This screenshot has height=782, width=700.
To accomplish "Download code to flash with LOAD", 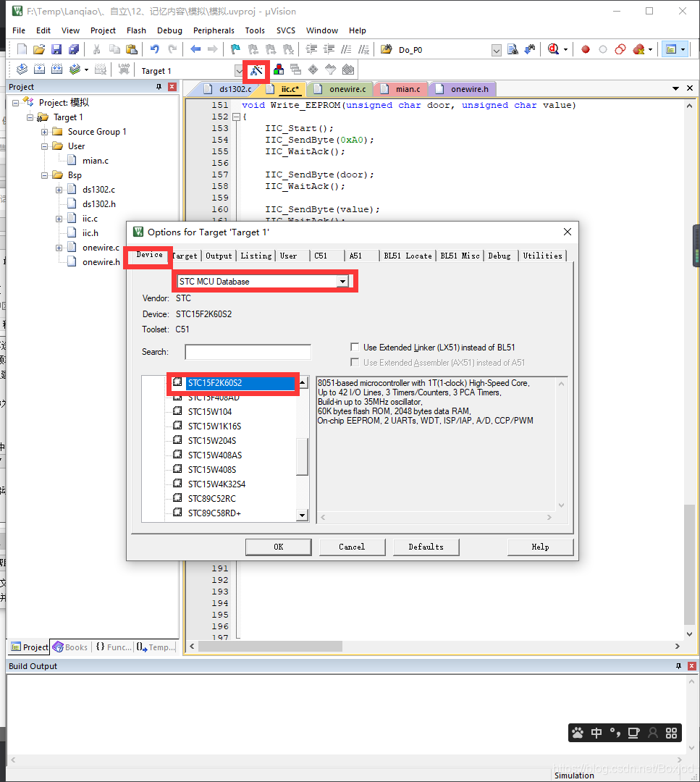I will (x=124, y=70).
